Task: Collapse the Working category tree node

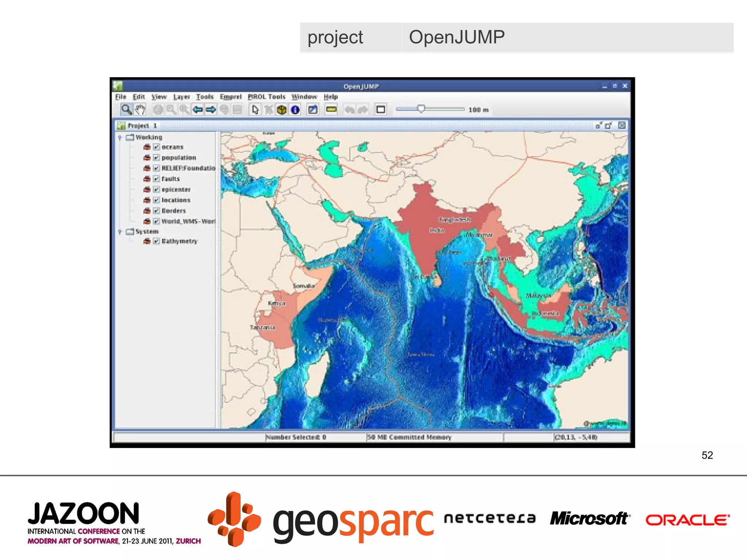Action: [120, 137]
